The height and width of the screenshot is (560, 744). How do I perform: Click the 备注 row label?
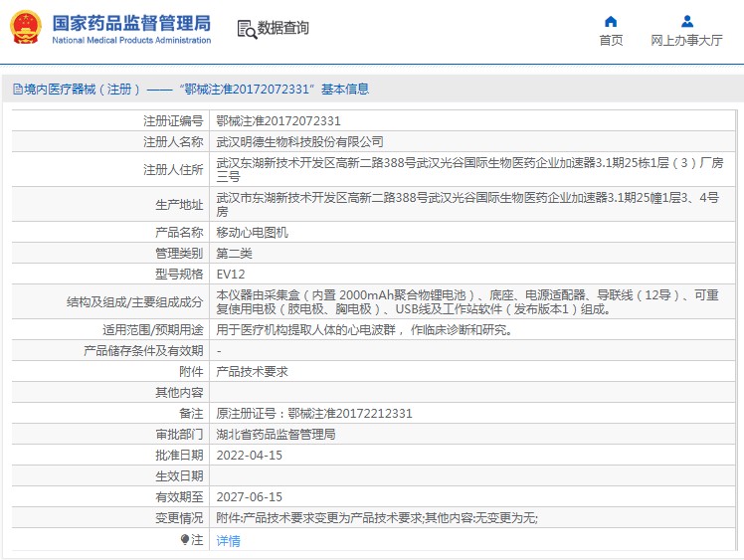(x=191, y=414)
